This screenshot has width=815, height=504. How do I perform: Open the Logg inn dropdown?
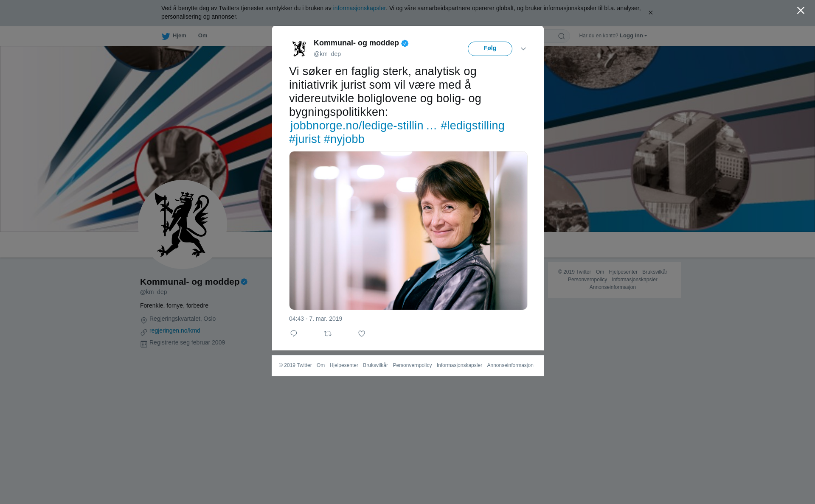point(633,36)
